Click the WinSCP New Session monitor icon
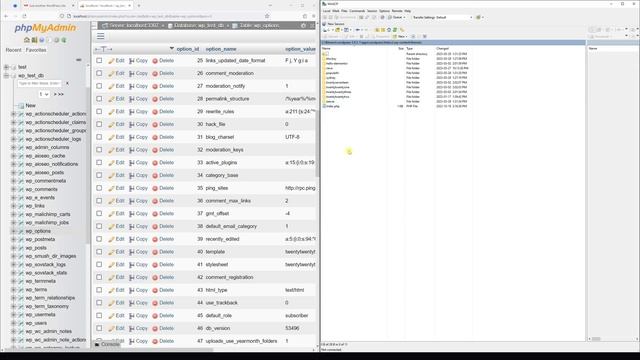The image size is (640, 360). (x=324, y=24)
